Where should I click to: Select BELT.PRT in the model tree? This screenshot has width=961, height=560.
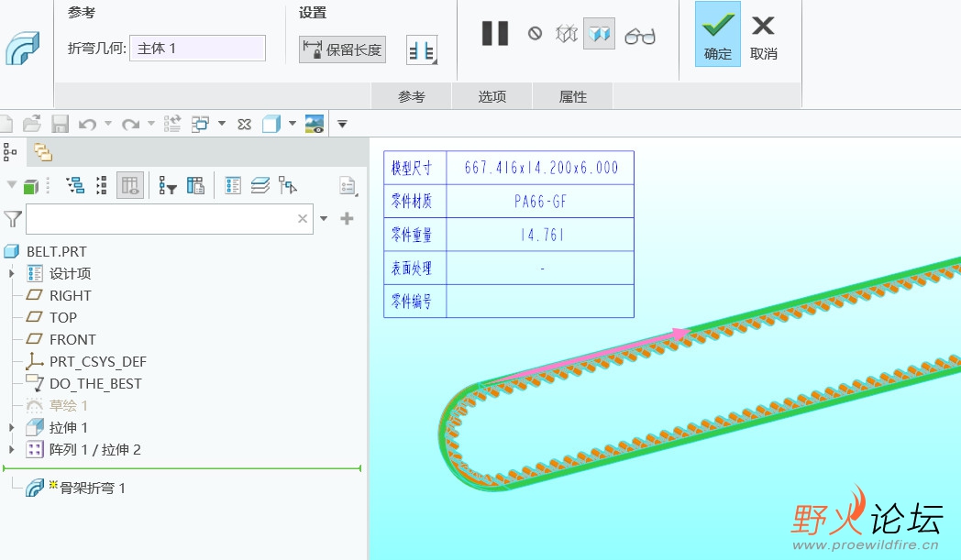(56, 251)
